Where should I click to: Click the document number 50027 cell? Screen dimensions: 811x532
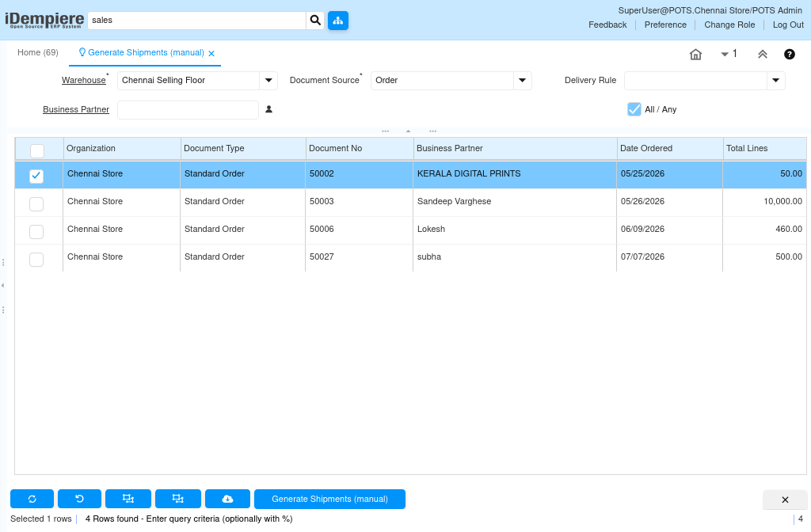pos(359,257)
